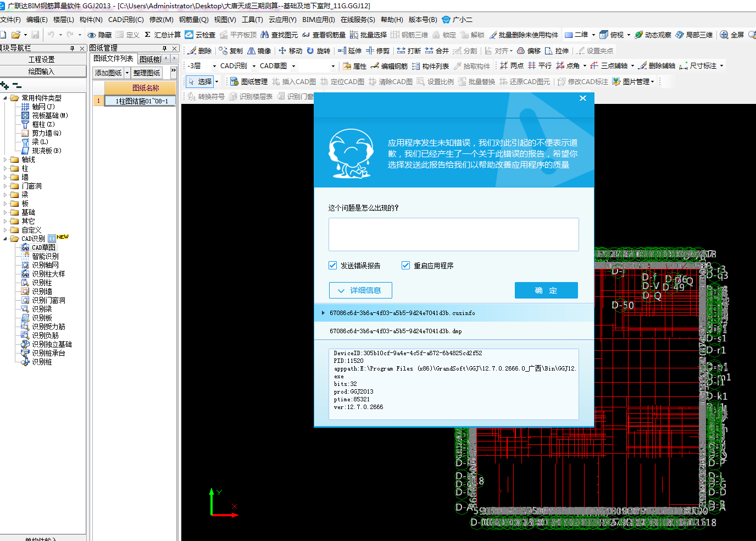The width and height of the screenshot is (756, 541).
Task: Click 批量选择 batch select icon
Action: 354,35
